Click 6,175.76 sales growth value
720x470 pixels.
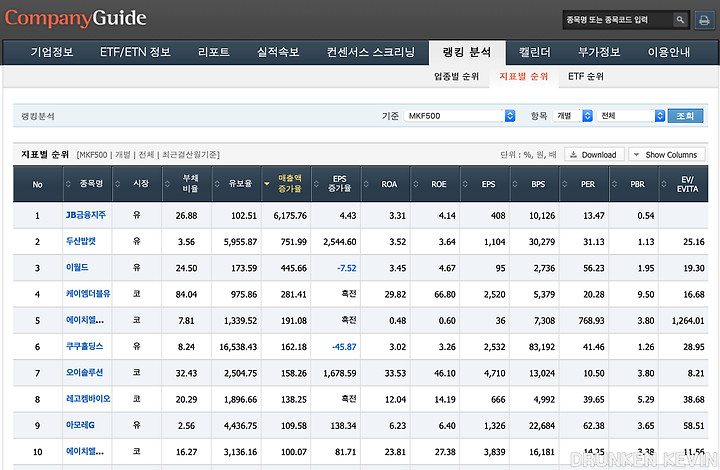290,215
